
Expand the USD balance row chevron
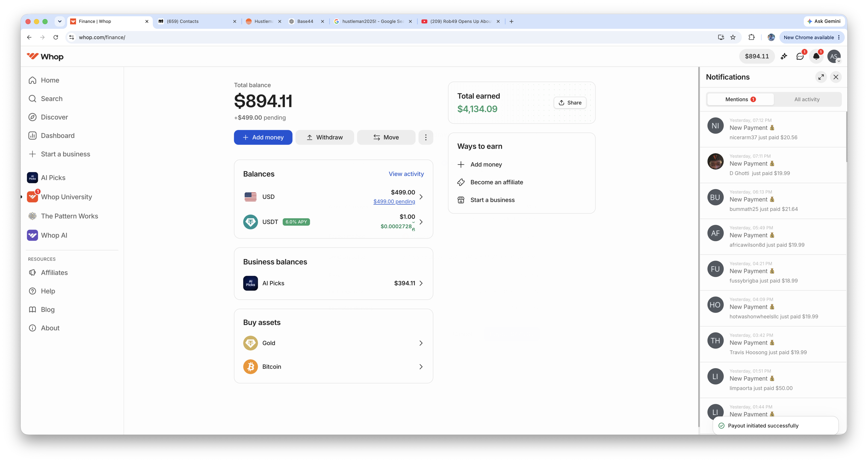click(421, 197)
